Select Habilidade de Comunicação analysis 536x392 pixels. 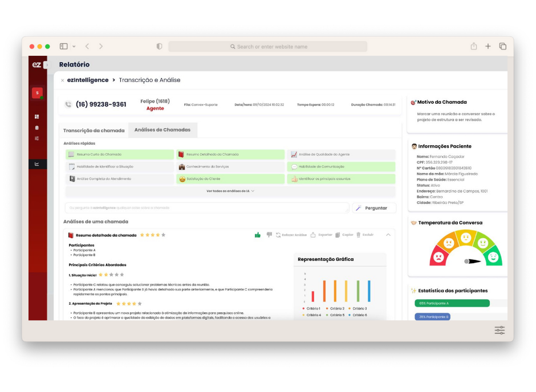click(x=341, y=166)
